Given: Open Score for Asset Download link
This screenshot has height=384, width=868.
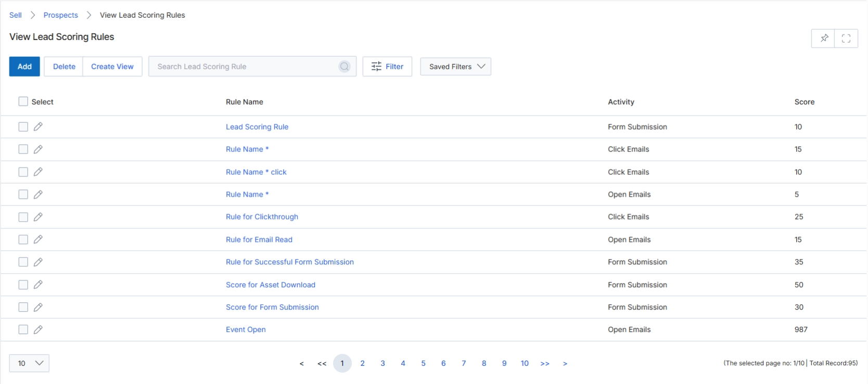Looking at the screenshot, I should coord(271,285).
